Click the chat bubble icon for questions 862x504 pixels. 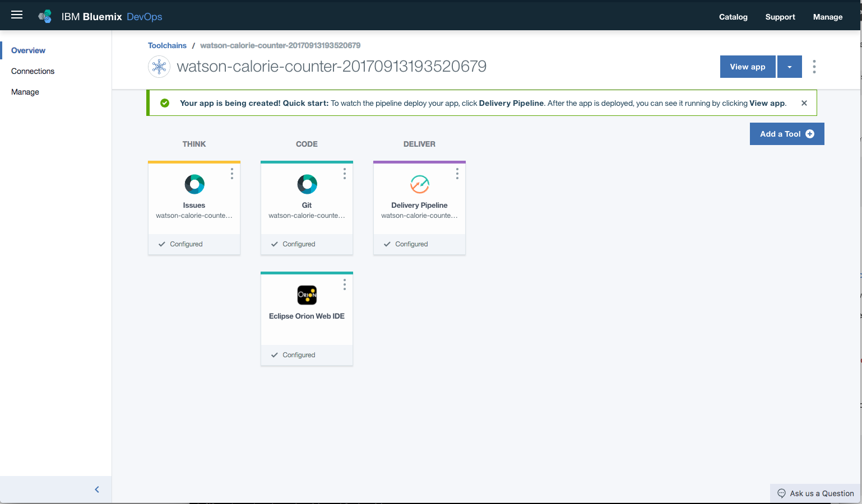(x=781, y=493)
